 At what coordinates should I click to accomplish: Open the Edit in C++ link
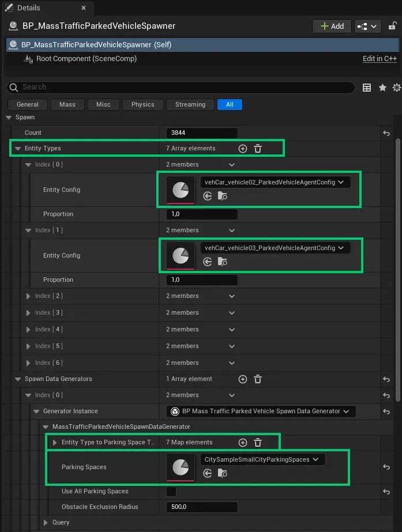[x=380, y=59]
